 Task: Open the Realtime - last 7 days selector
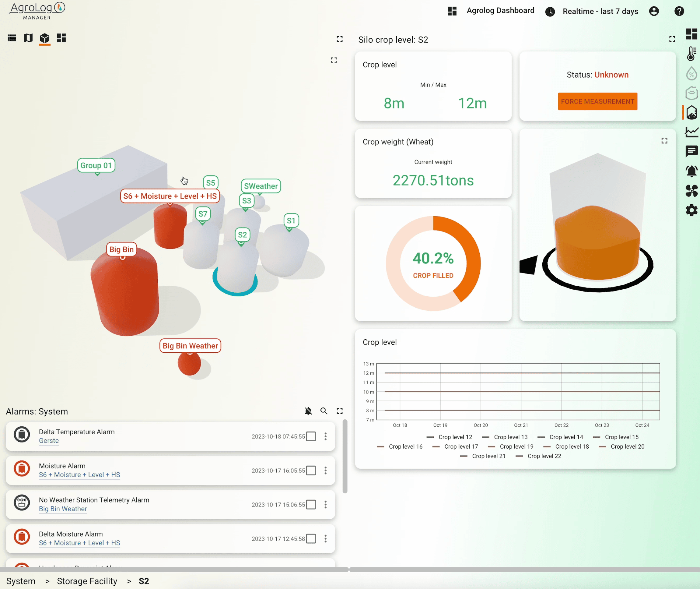[600, 11]
